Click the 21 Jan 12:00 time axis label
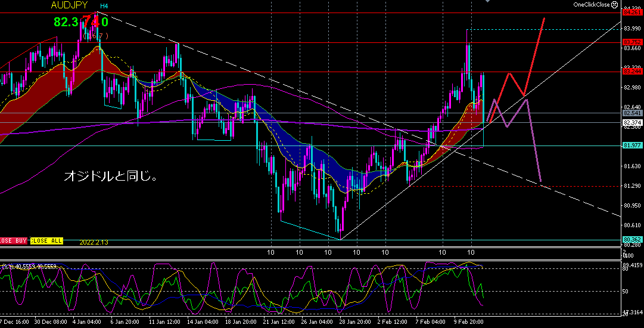Screen dimensions: 644x328 point(279,322)
